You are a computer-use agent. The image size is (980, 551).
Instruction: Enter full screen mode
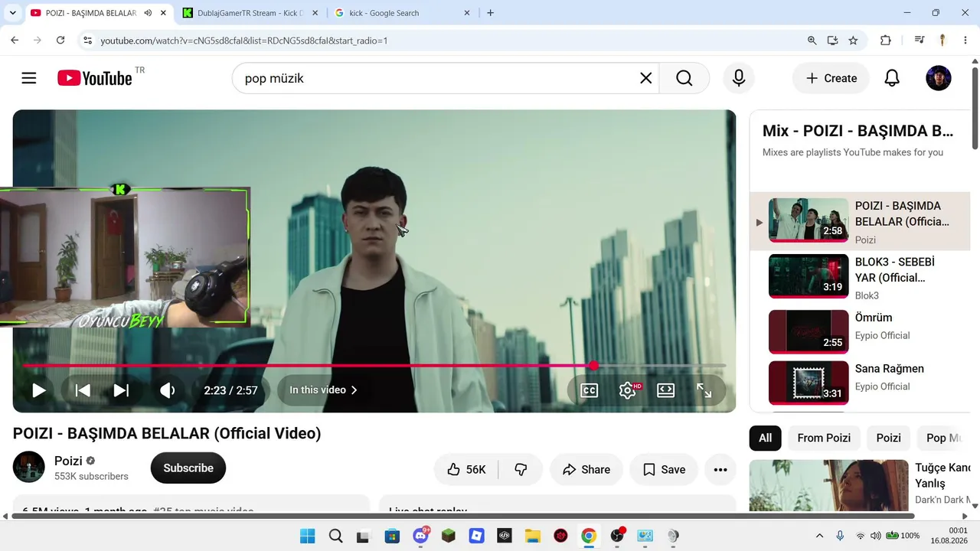[x=704, y=390]
